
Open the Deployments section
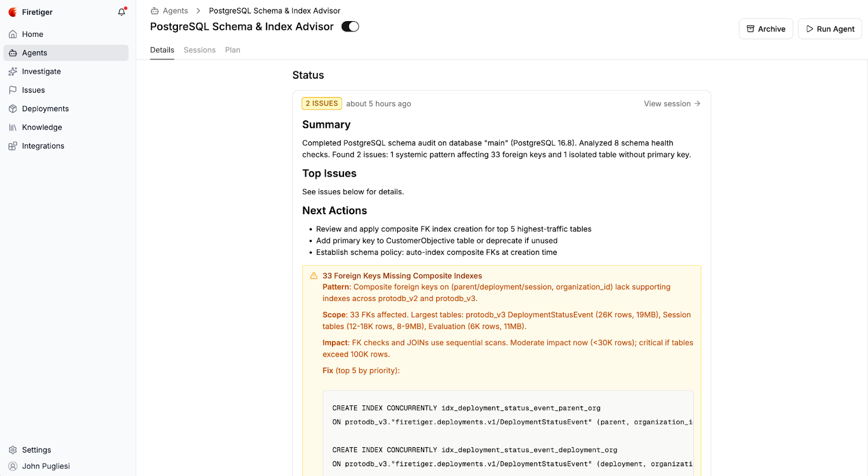[66, 108]
